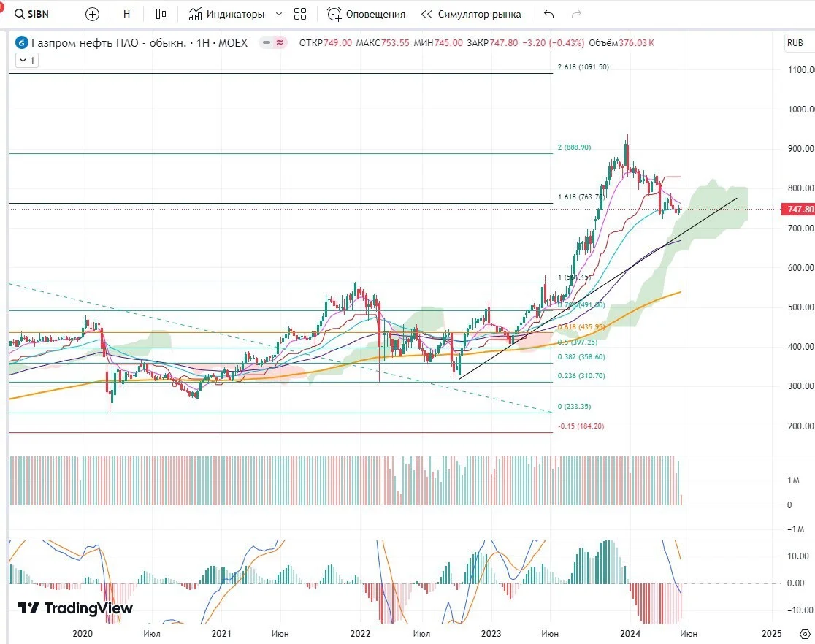815x644 pixels.
Task: Select the 2 (888.90) Fibonacci level label
Action: pos(574,147)
